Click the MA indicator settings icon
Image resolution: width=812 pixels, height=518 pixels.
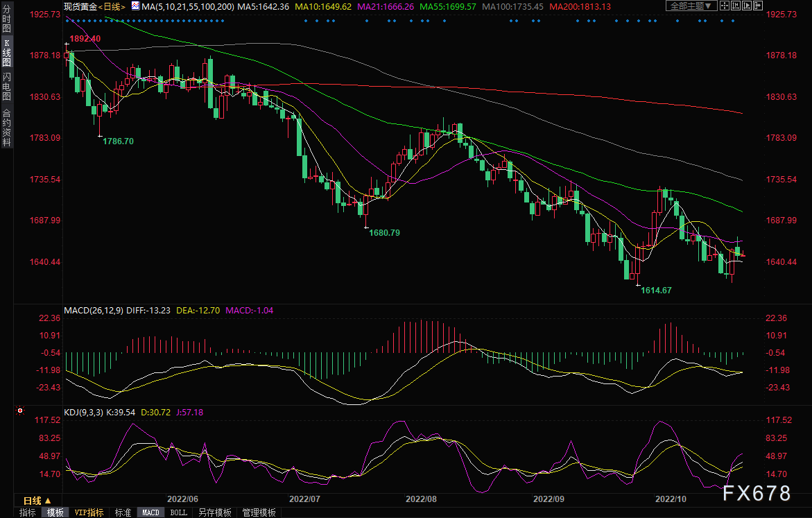(x=136, y=6)
